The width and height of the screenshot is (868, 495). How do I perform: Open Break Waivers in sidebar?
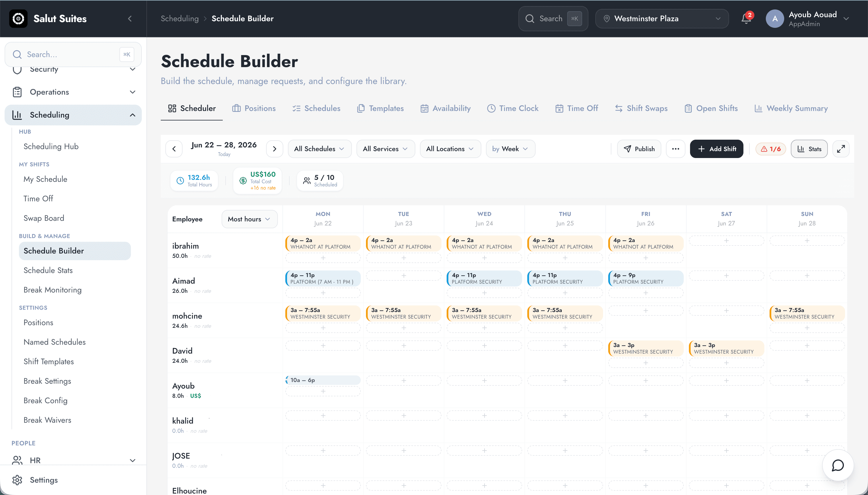47,420
